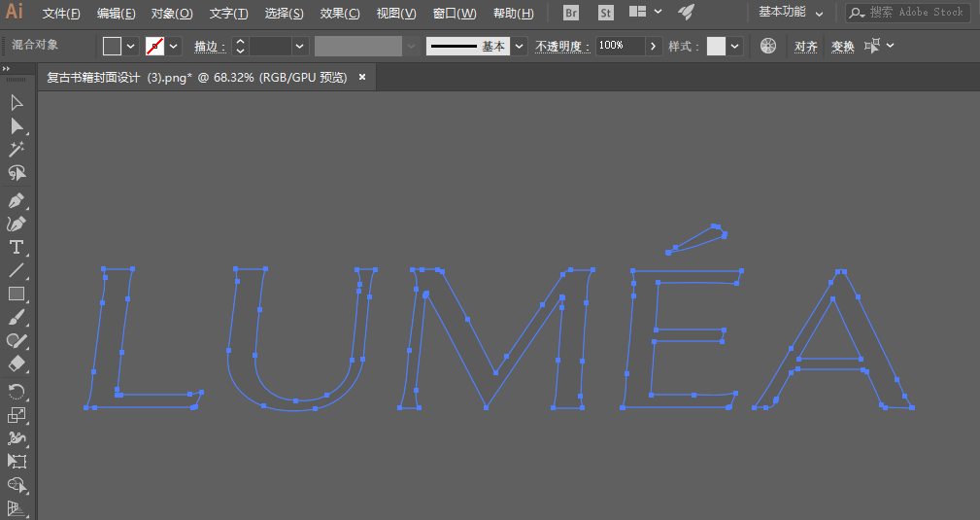Open the 效果(C) menu
Screen dimensions: 980x520
point(340,14)
